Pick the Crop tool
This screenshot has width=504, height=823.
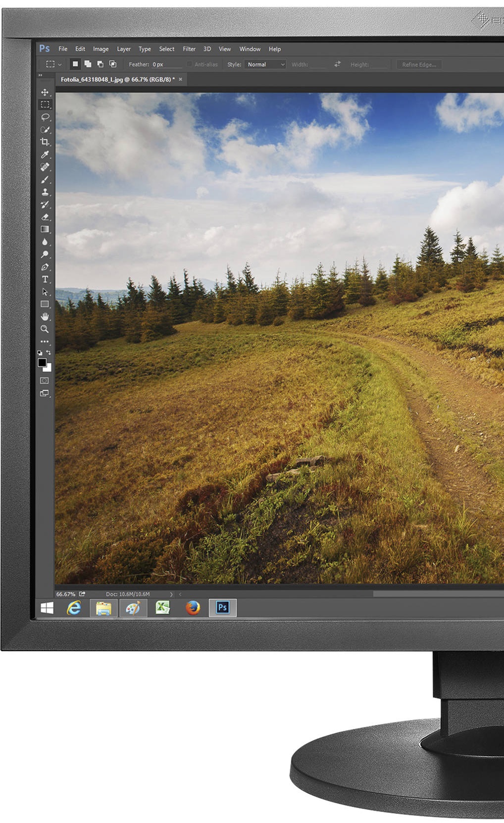coord(45,142)
